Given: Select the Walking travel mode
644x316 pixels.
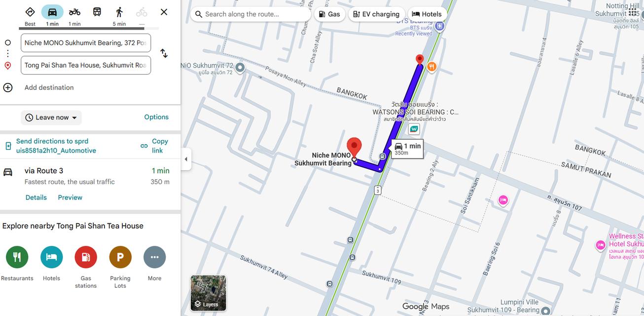Looking at the screenshot, I should [119, 12].
